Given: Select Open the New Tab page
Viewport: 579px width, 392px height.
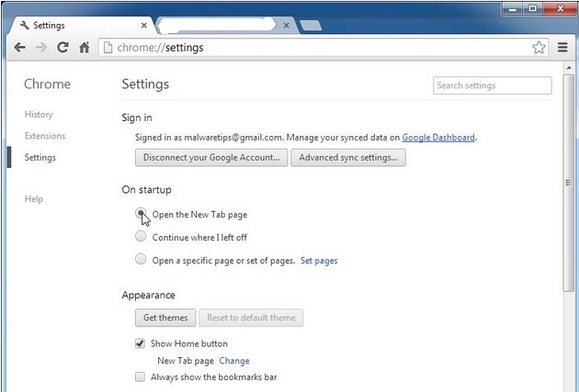Looking at the screenshot, I should click(x=141, y=213).
